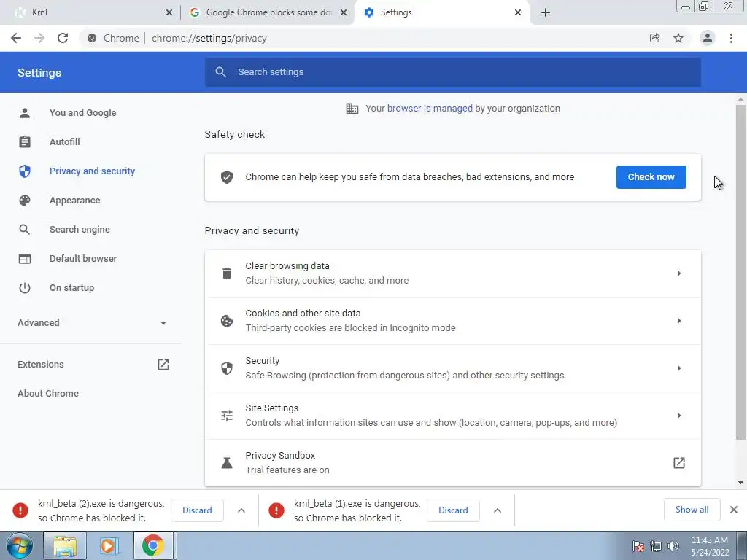The width and height of the screenshot is (747, 560).
Task: Close the downloads bar
Action: [734, 510]
